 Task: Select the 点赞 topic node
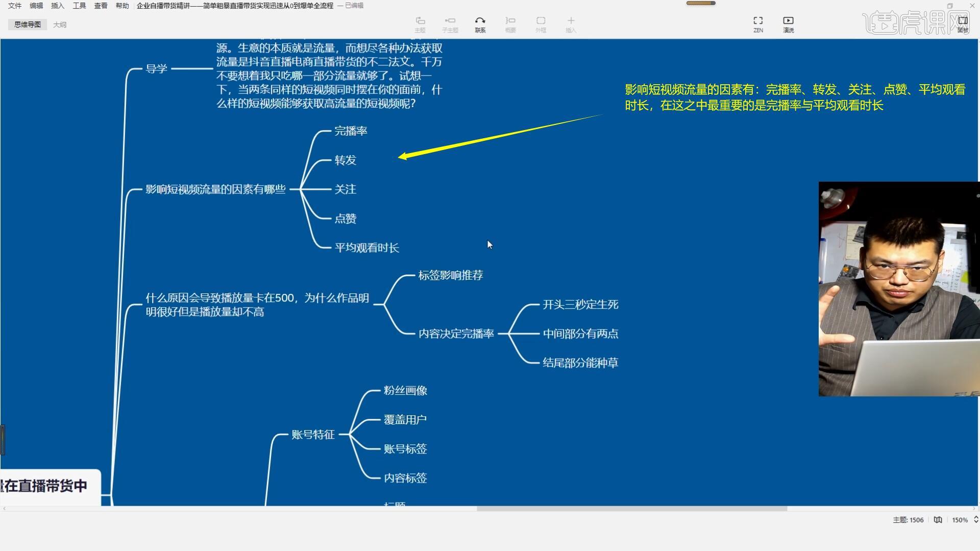(x=345, y=219)
